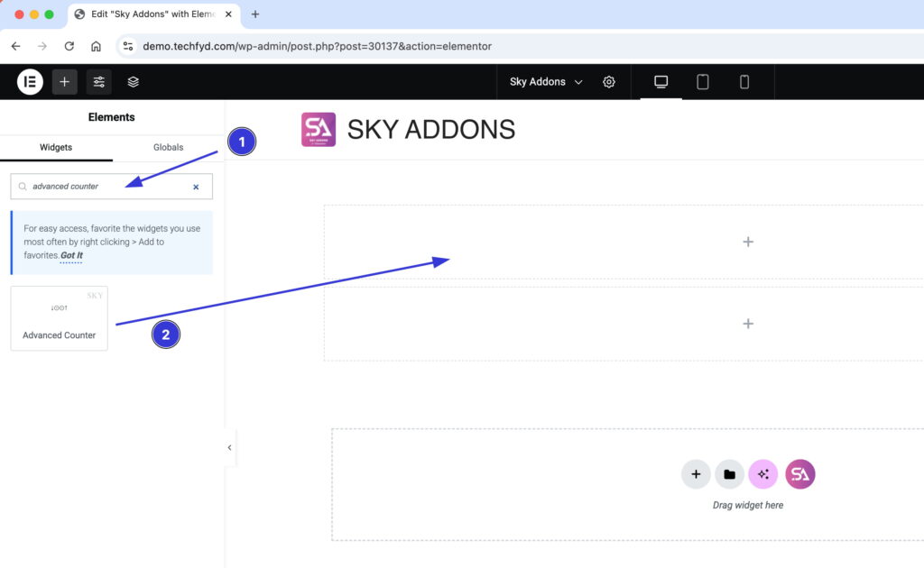Screen dimensions: 924x568
Task: Click the search magnifier icon
Action: tap(23, 187)
